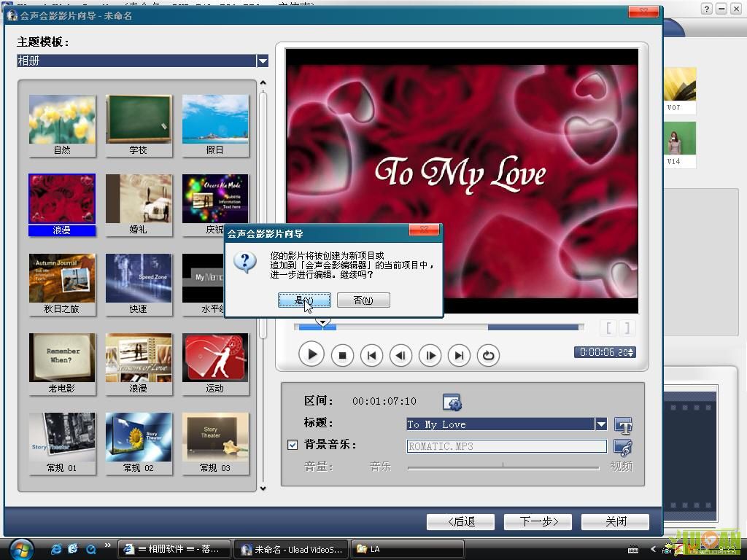
Task: Close the movie wizard window
Action: click(643, 12)
